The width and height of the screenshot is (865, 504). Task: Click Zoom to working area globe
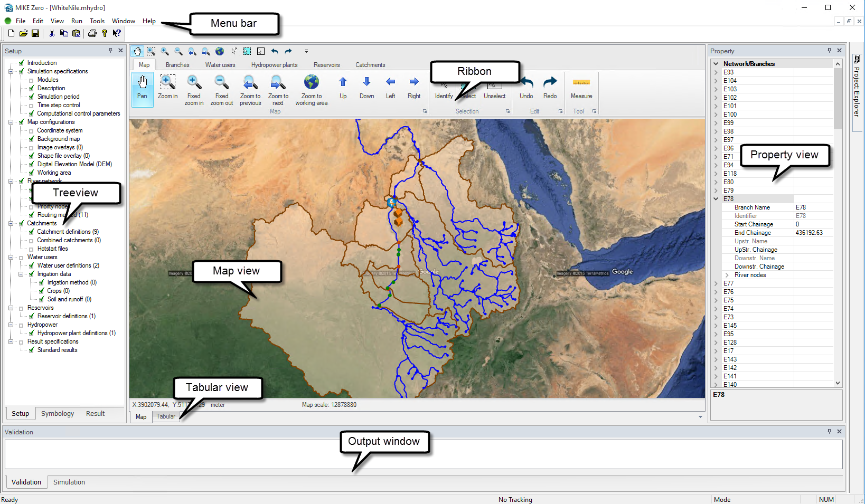(x=312, y=90)
